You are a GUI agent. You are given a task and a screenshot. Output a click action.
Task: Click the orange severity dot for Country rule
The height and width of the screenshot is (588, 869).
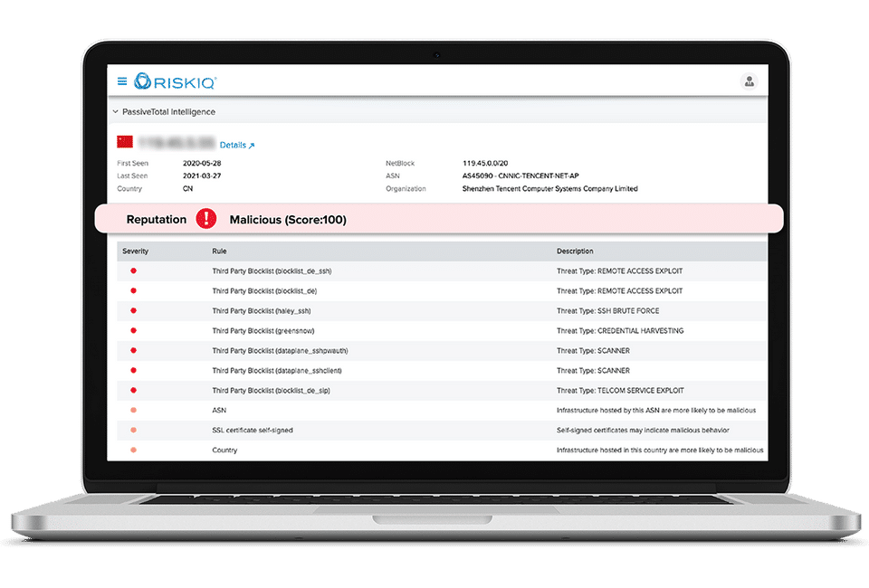tap(133, 450)
